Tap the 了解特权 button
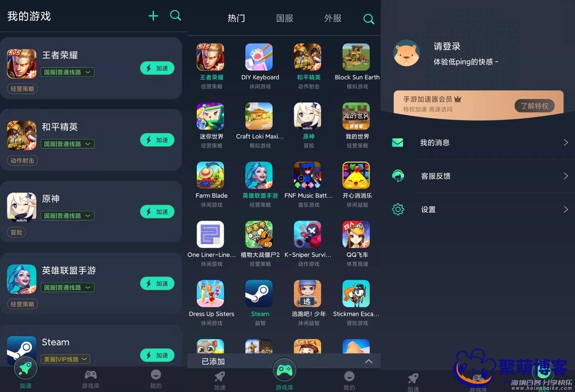The height and width of the screenshot is (392, 575). point(534,106)
